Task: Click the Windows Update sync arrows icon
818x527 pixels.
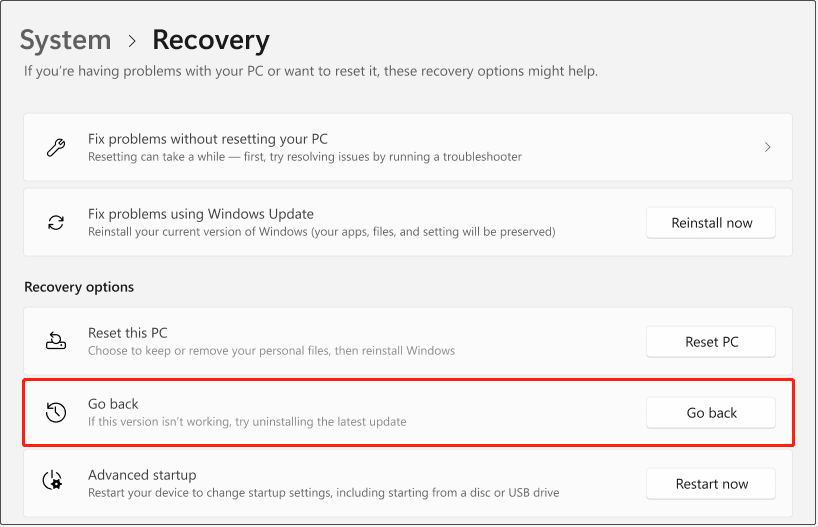Action: point(56,222)
